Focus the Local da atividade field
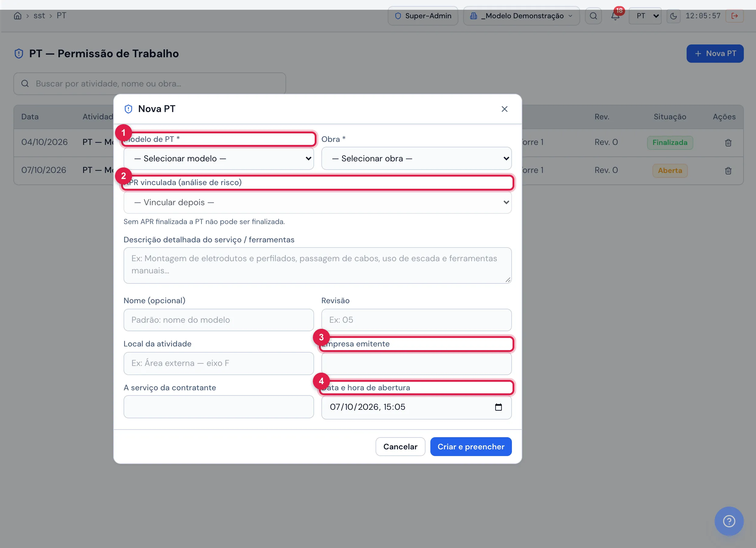756x548 pixels. 219,363
